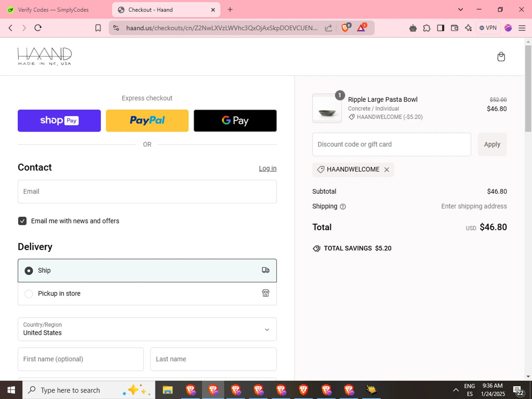This screenshot has height=399, width=532.
Task: Click the HAANDWELCOME (-$5.20) line item text
Action: pos(389,117)
